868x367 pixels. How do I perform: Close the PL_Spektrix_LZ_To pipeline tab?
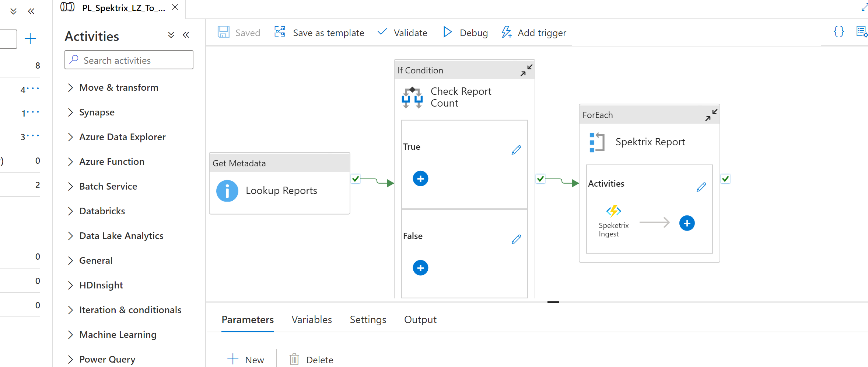tap(175, 7)
